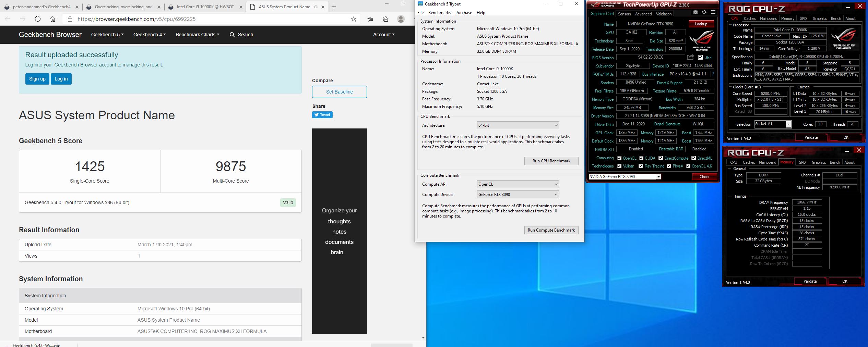Close the petervandamned's Geekbench4 tab
The image size is (868, 347).
coord(77,7)
